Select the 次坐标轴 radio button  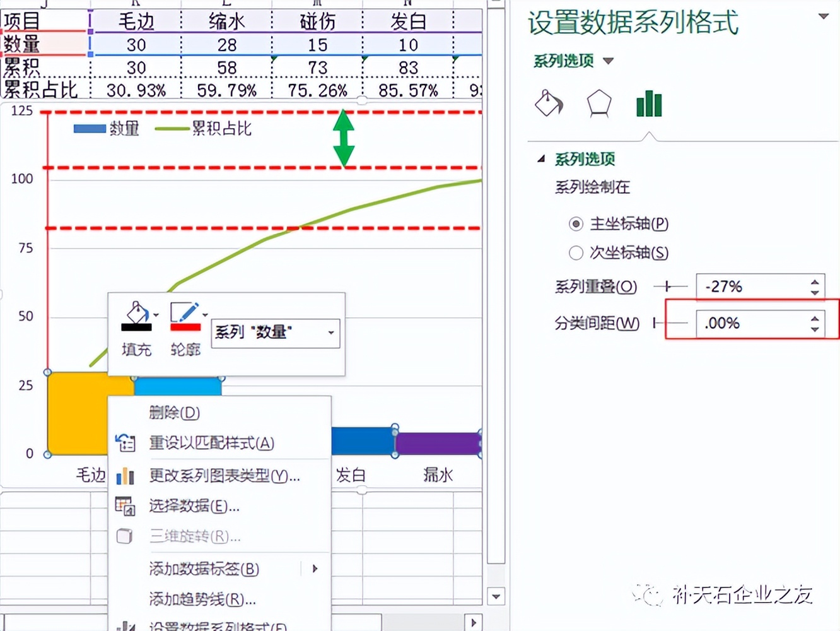(x=576, y=253)
